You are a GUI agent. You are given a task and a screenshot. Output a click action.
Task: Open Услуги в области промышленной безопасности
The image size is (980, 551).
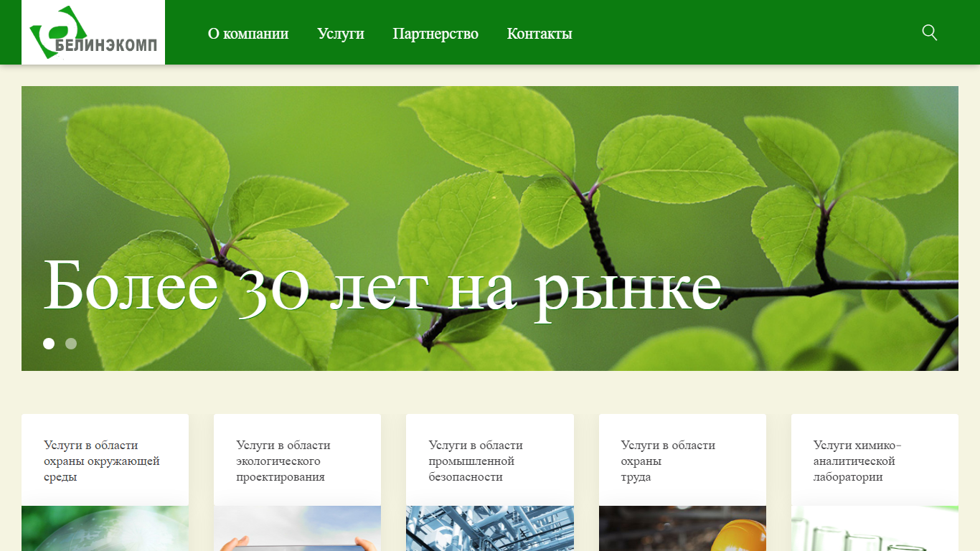click(x=476, y=461)
